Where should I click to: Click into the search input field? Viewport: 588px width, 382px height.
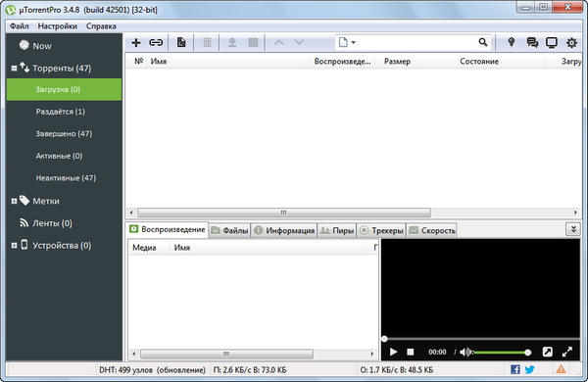point(416,42)
